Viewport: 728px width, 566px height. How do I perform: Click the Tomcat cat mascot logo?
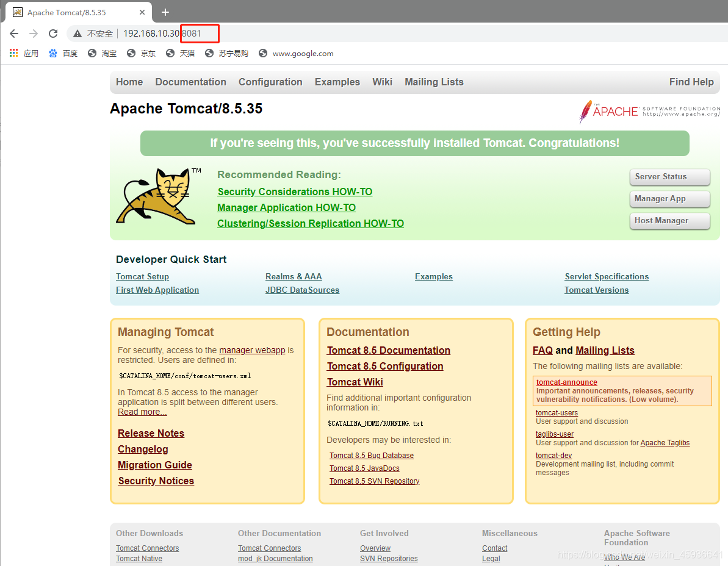point(157,197)
